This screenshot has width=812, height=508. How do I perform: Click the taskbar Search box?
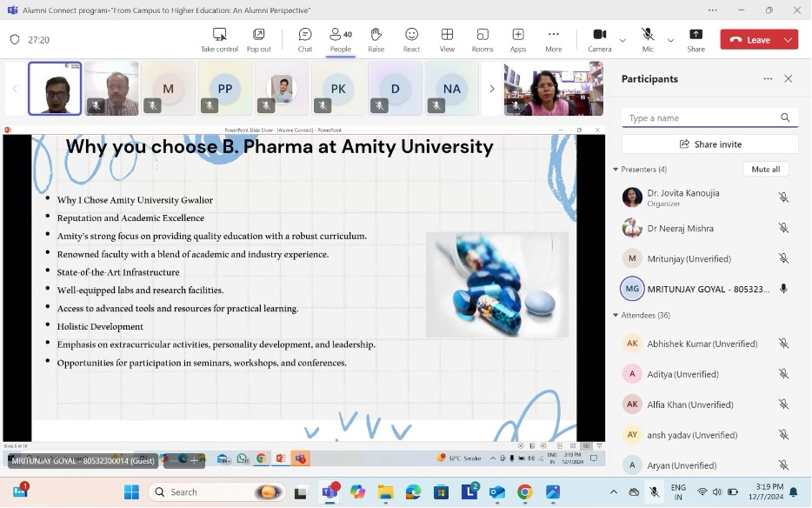click(x=217, y=492)
